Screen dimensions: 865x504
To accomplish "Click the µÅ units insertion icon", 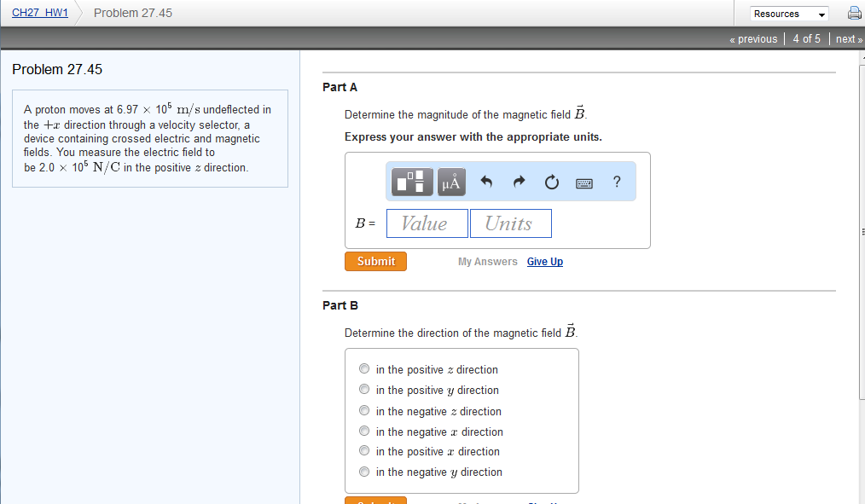I will point(451,181).
